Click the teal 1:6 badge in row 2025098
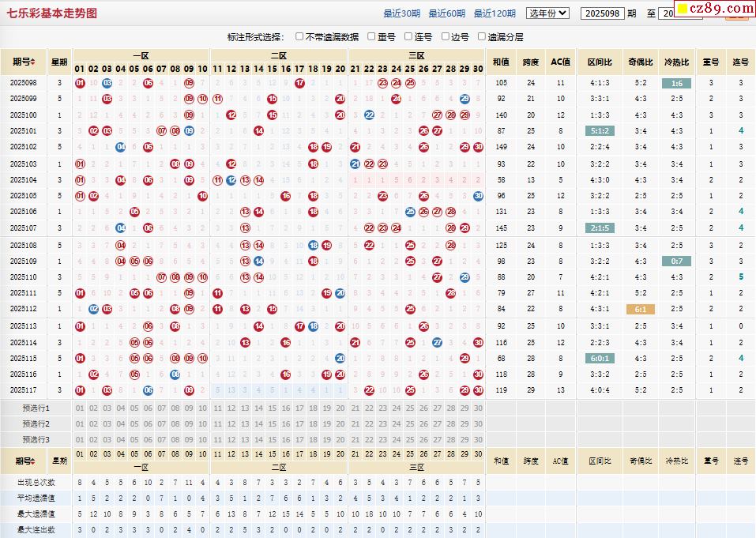Viewport: 756px width, 538px height. 676,83
